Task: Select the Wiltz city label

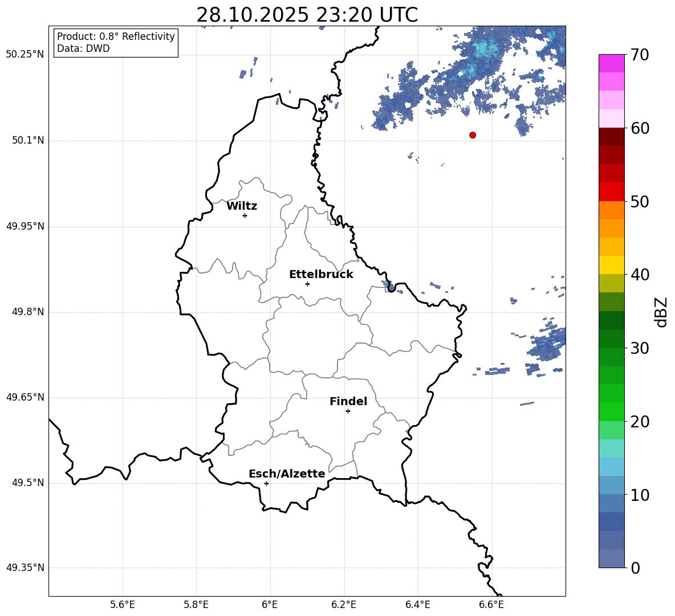Action: coord(242,206)
